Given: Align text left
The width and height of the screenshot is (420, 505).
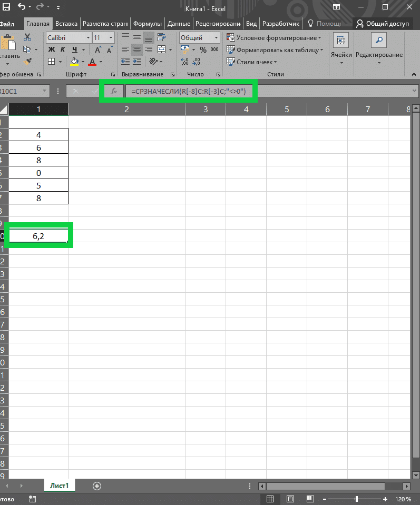Looking at the screenshot, I should coord(125,49).
